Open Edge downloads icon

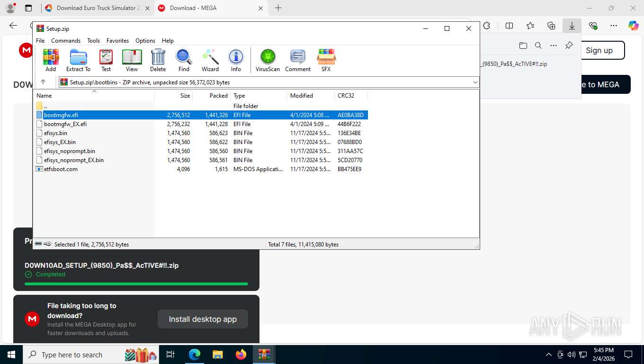(572, 26)
